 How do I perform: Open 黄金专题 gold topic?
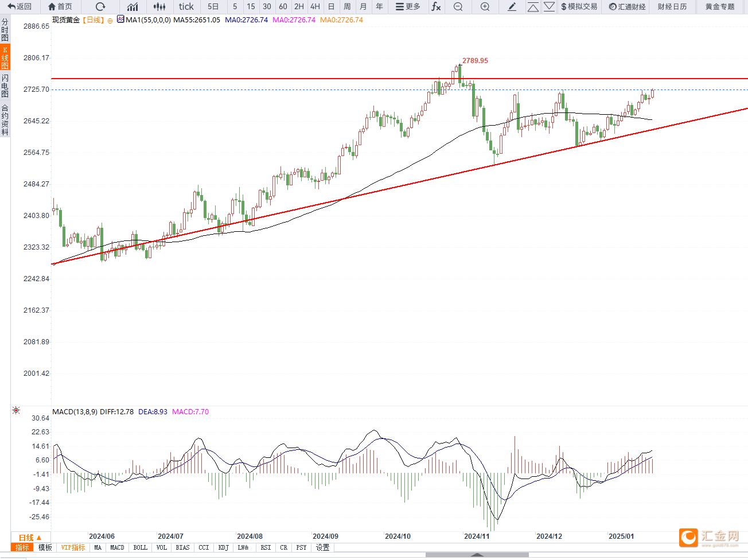coord(720,7)
